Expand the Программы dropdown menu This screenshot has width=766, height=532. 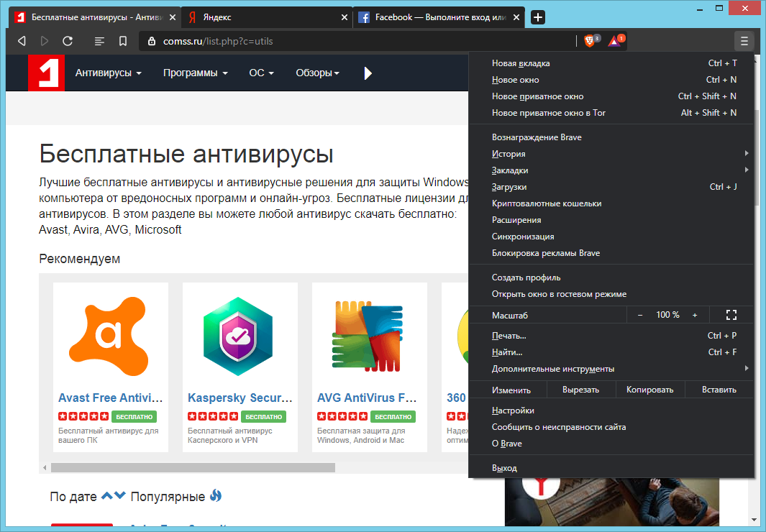tap(196, 73)
